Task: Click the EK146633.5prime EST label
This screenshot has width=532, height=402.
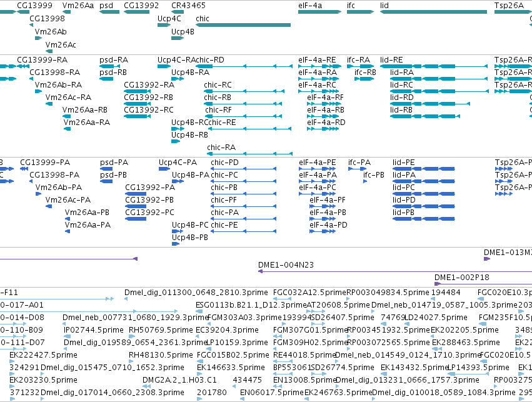Action: 231,368
